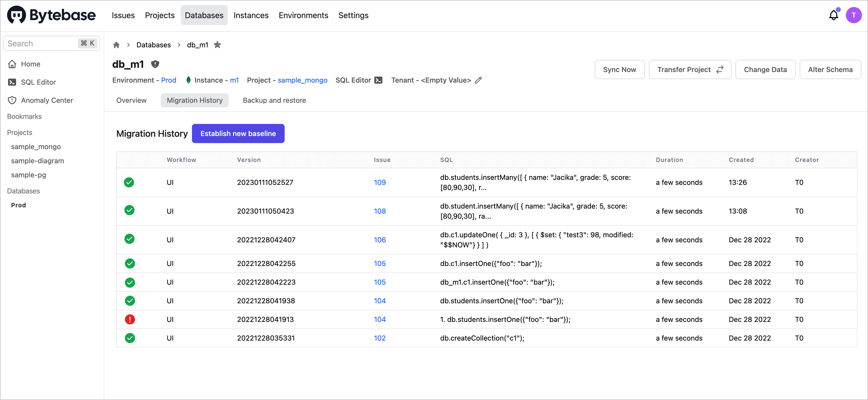
Task: Click the sample_mongo project link
Action: click(302, 80)
